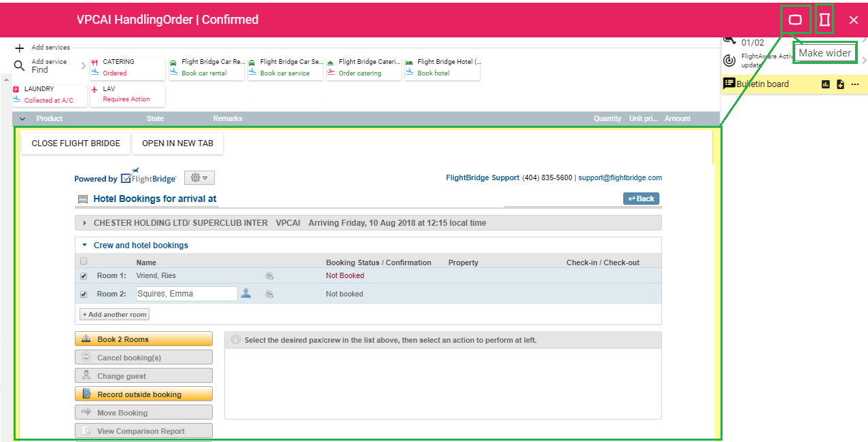Click the FlightAware activity radar icon

click(x=729, y=60)
